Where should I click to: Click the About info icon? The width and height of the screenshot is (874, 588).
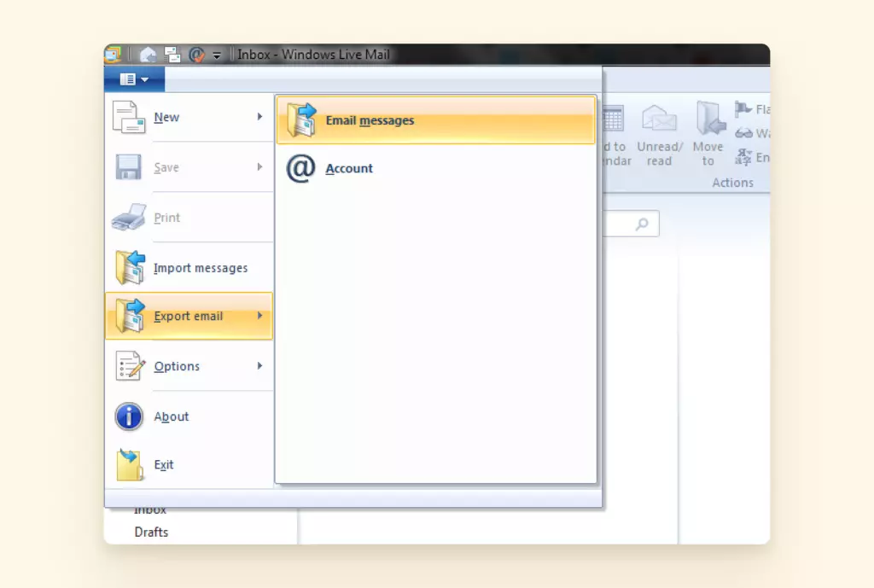point(129,416)
